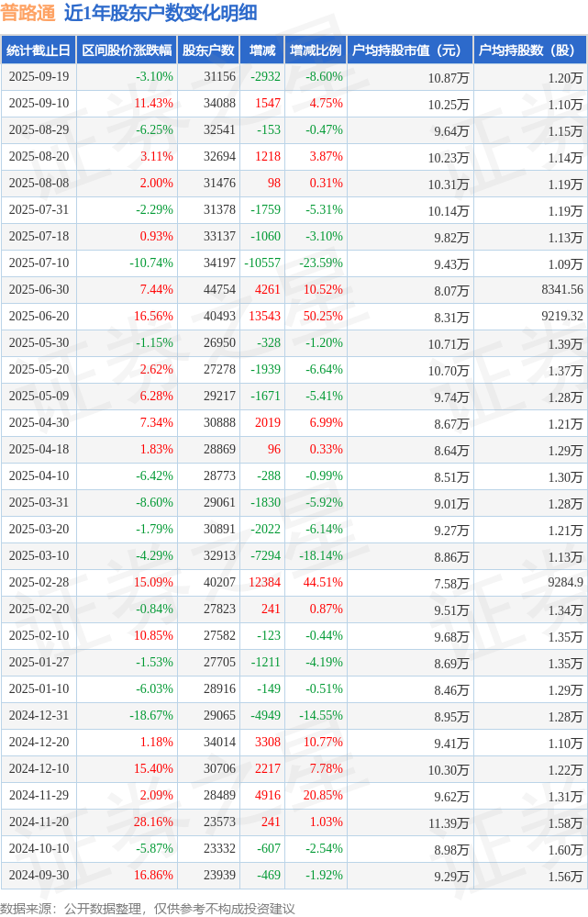The height and width of the screenshot is (917, 588).
Task: Click the 8341.56 average shares cell
Action: (561, 290)
